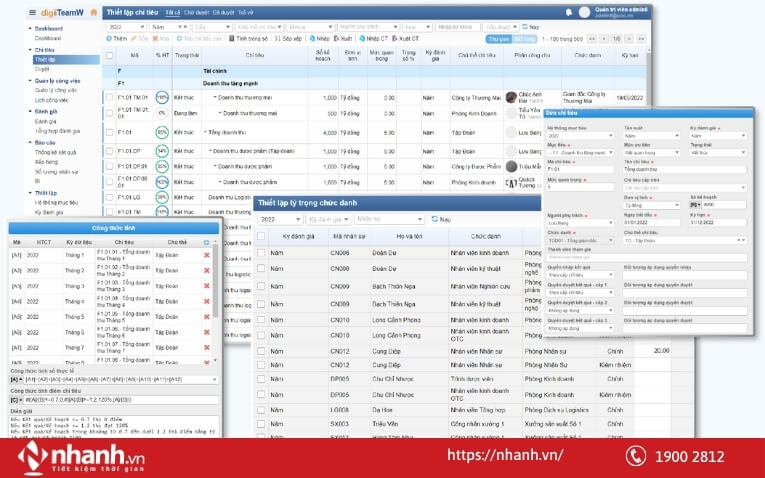This screenshot has width=765, height=478.
Task: Open Đơn vị tính dropdown showing Tỷ đồng
Action: [652, 205]
